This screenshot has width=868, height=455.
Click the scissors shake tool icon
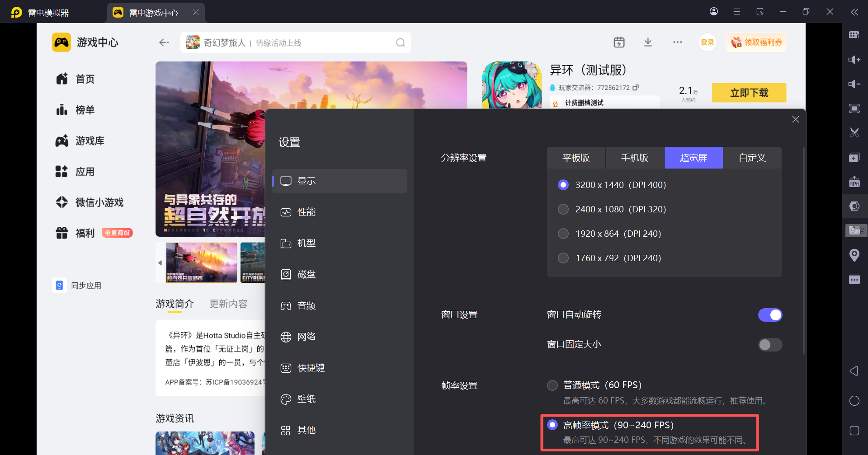854,133
